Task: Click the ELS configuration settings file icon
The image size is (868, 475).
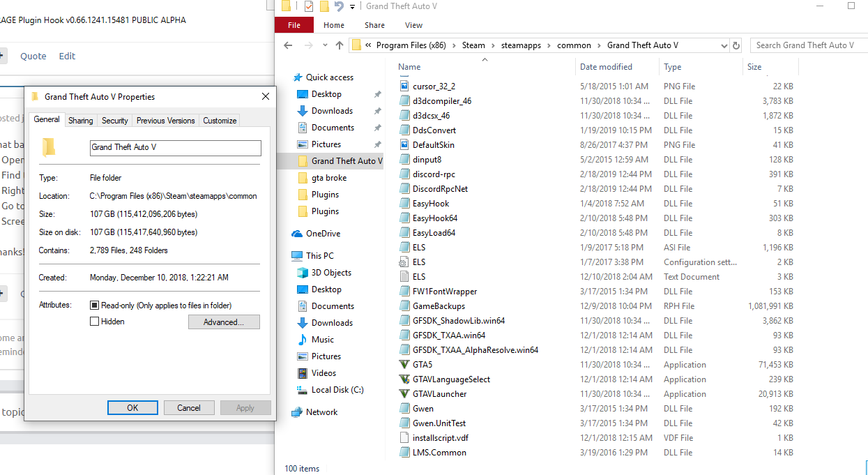Action: (404, 262)
